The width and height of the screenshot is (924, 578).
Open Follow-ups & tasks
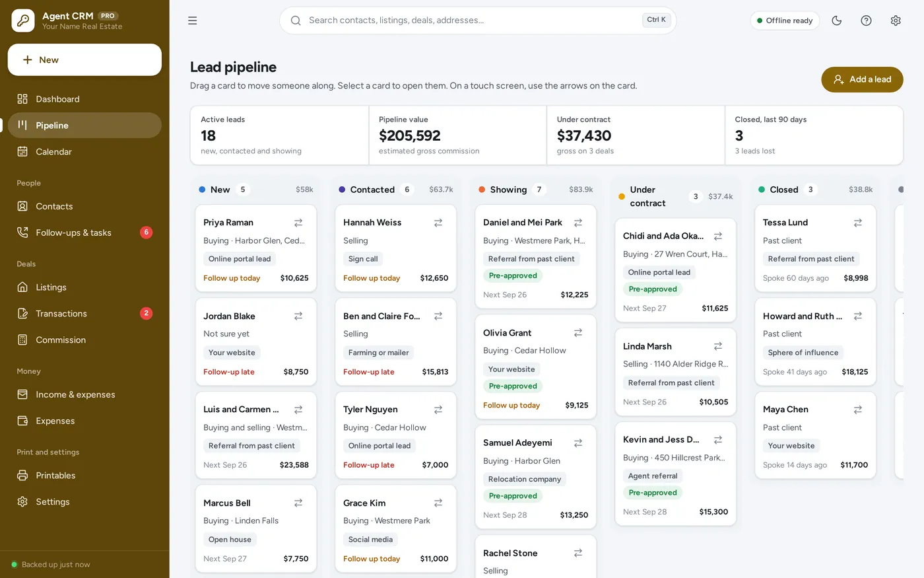click(84, 233)
